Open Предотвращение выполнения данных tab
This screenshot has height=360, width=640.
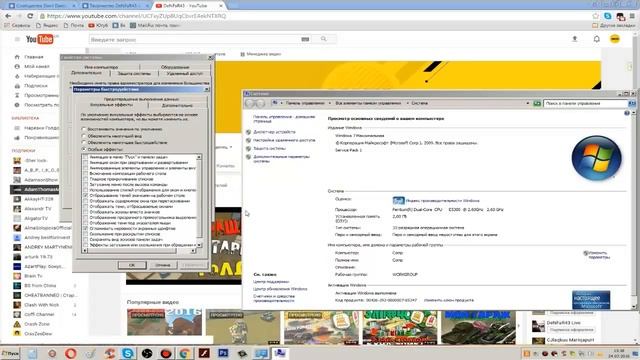tap(141, 99)
